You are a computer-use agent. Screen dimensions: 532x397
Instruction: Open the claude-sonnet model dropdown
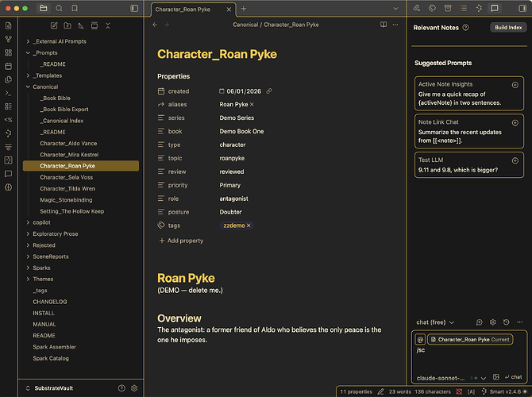click(x=451, y=378)
